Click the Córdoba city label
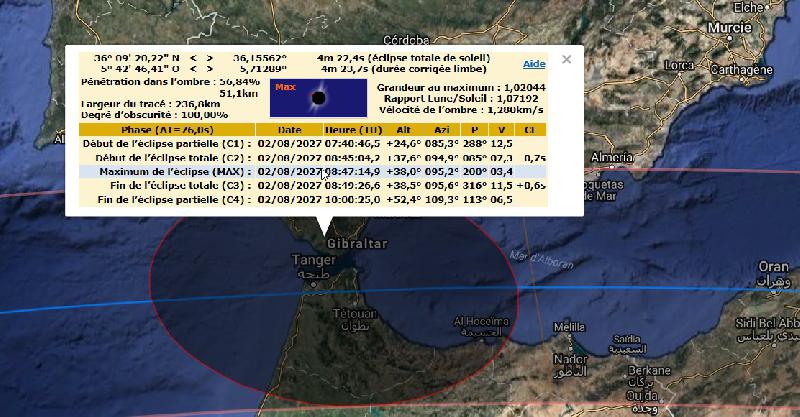This screenshot has width=800, height=417. (406, 40)
